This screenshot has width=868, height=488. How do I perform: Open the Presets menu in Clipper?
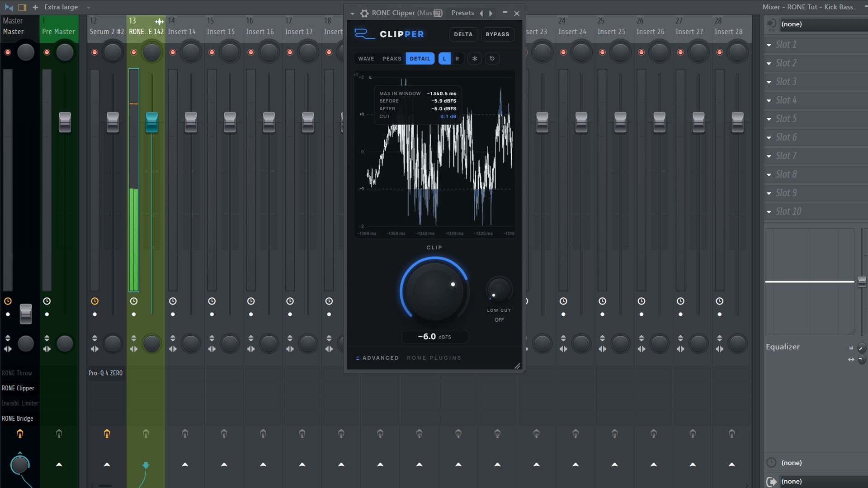pyautogui.click(x=462, y=13)
